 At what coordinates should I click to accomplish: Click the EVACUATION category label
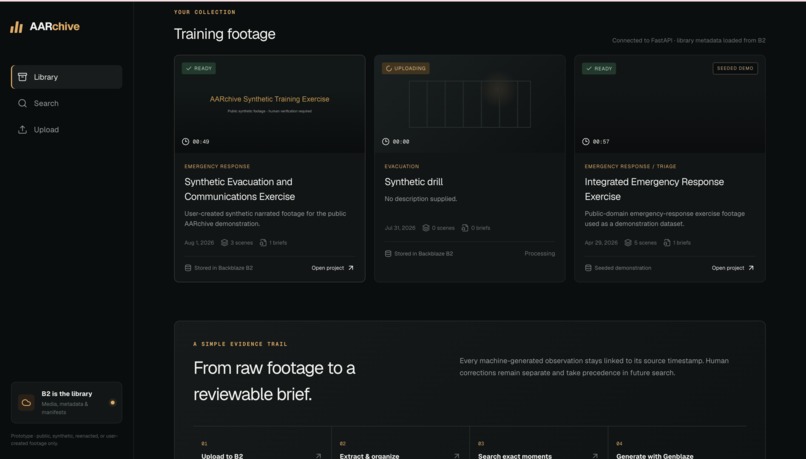tap(401, 167)
